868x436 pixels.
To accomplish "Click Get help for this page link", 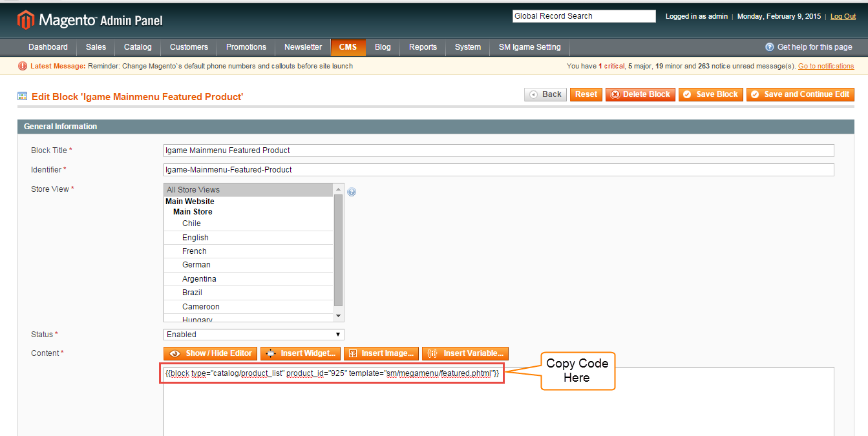I will (x=814, y=47).
